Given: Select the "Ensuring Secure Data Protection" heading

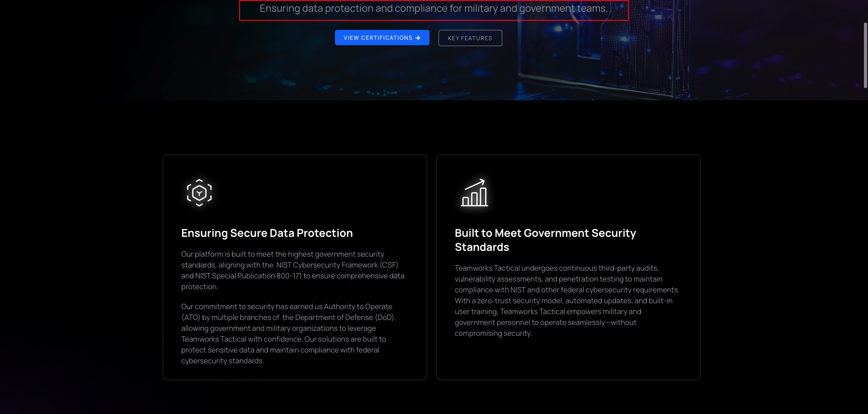Looking at the screenshot, I should point(267,233).
